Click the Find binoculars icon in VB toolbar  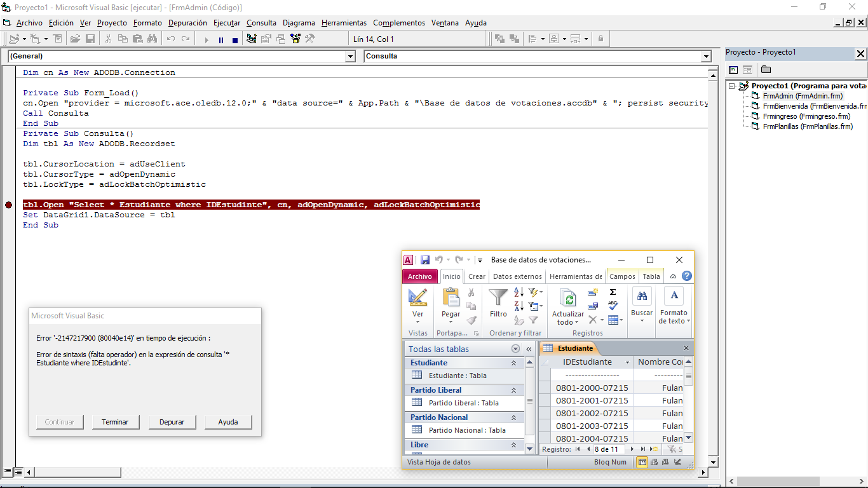click(x=152, y=39)
